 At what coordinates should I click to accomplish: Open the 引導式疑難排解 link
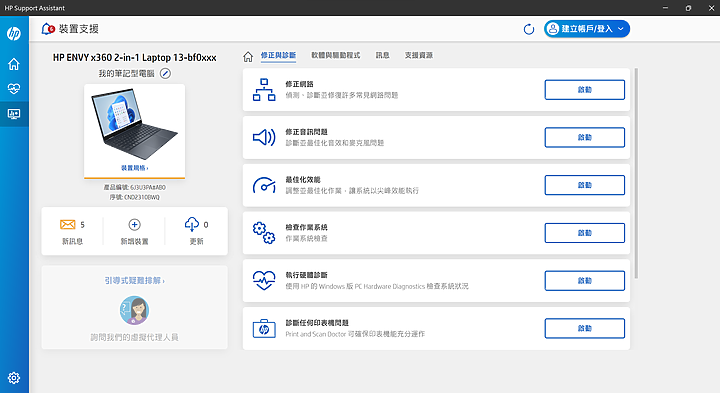135,281
